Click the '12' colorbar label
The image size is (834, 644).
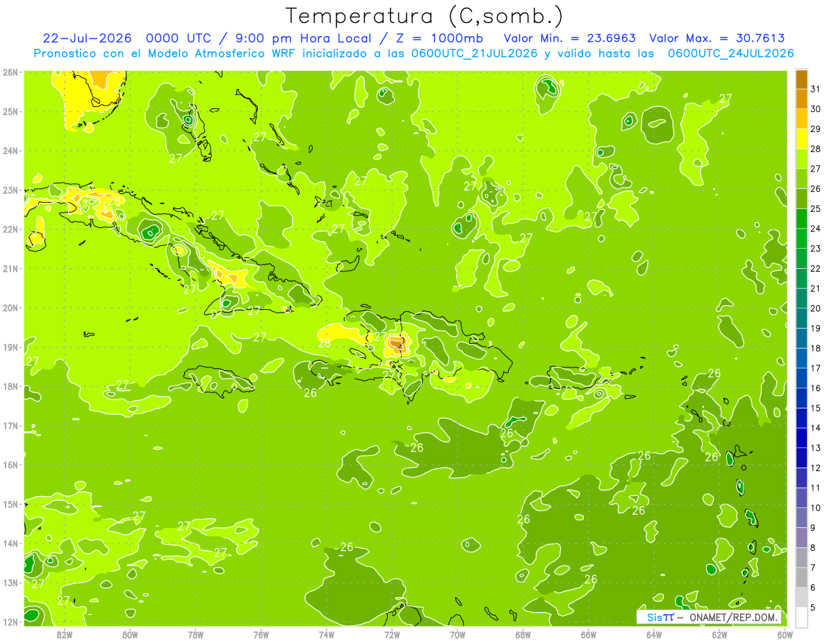tap(815, 468)
